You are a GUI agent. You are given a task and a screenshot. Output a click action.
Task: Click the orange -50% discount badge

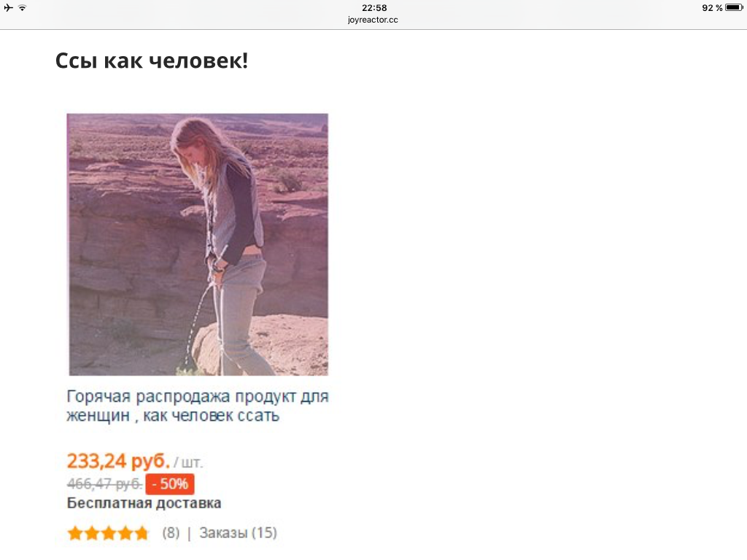click(170, 484)
